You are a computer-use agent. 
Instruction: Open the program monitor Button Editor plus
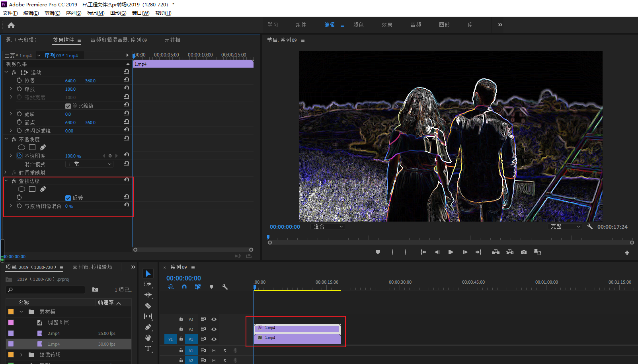coord(627,253)
